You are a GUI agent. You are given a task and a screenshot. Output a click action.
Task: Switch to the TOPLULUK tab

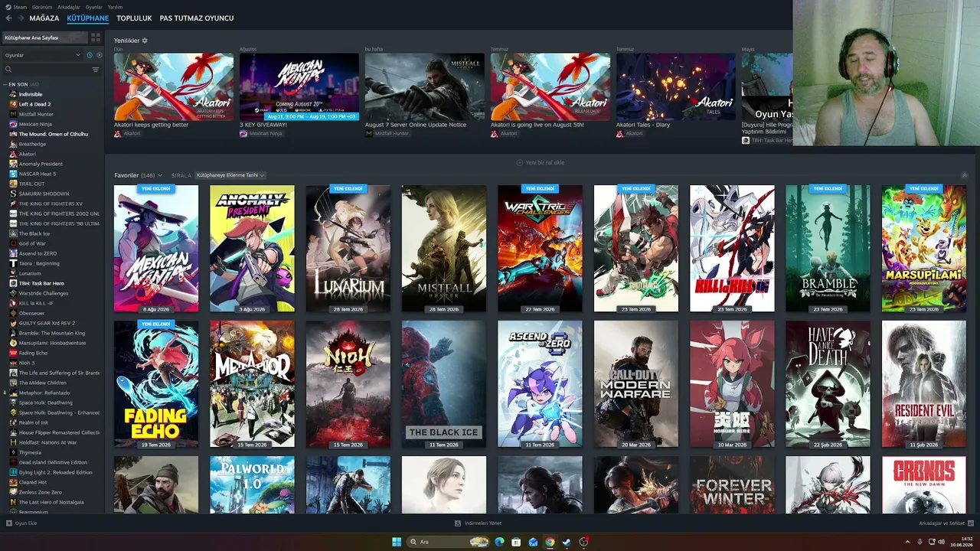click(134, 18)
